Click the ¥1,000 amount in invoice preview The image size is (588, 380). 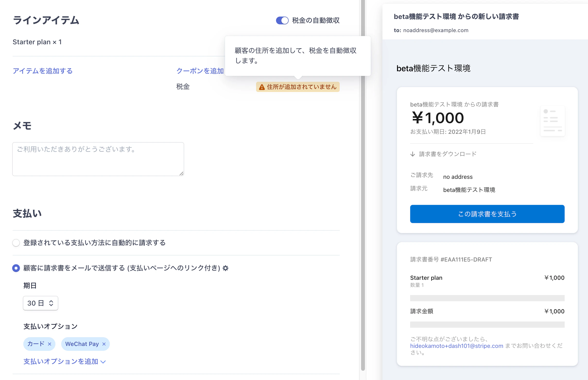coord(438,118)
